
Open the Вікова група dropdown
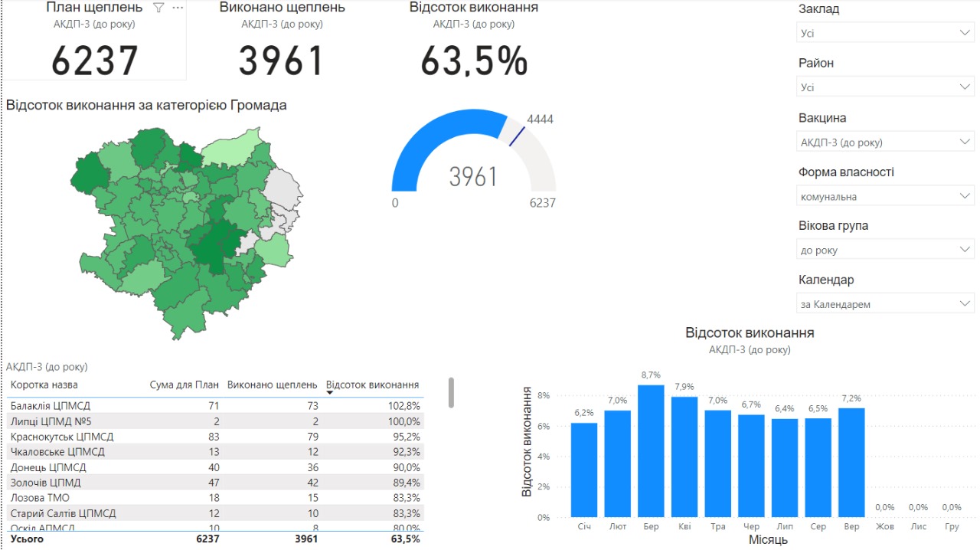coord(884,250)
